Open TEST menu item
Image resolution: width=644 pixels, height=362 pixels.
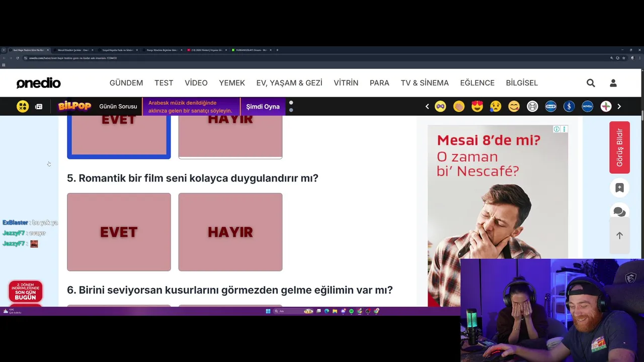click(164, 83)
